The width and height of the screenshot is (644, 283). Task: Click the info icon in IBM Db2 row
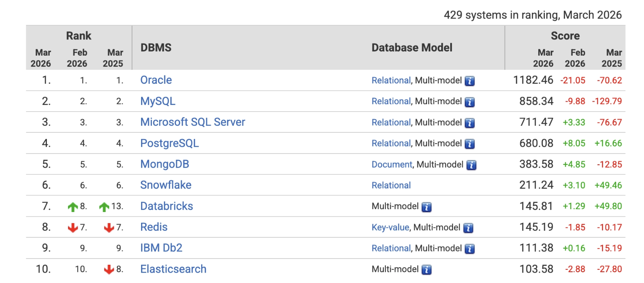(x=469, y=249)
